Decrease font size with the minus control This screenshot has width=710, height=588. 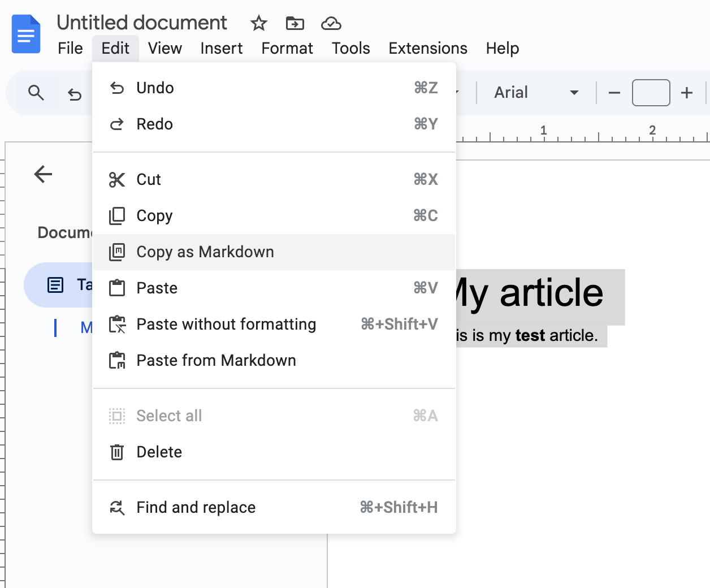point(613,92)
